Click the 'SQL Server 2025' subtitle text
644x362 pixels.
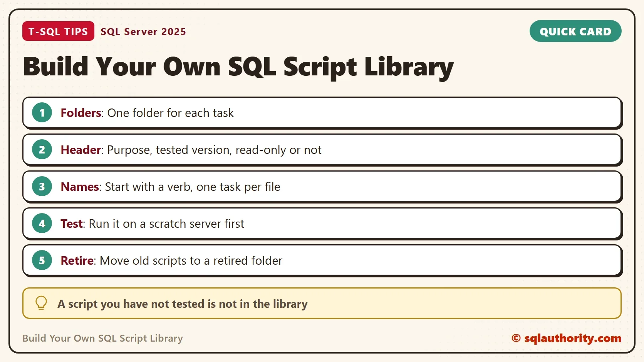click(143, 32)
